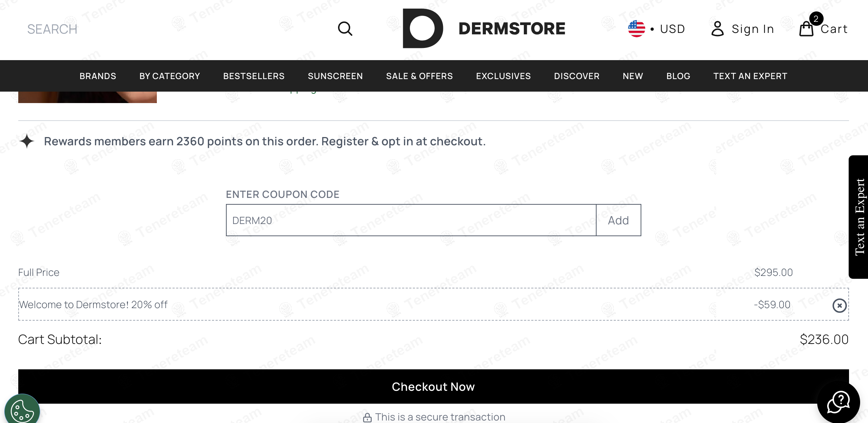Click the search magnifying glass icon
The width and height of the screenshot is (868, 423).
click(x=345, y=29)
